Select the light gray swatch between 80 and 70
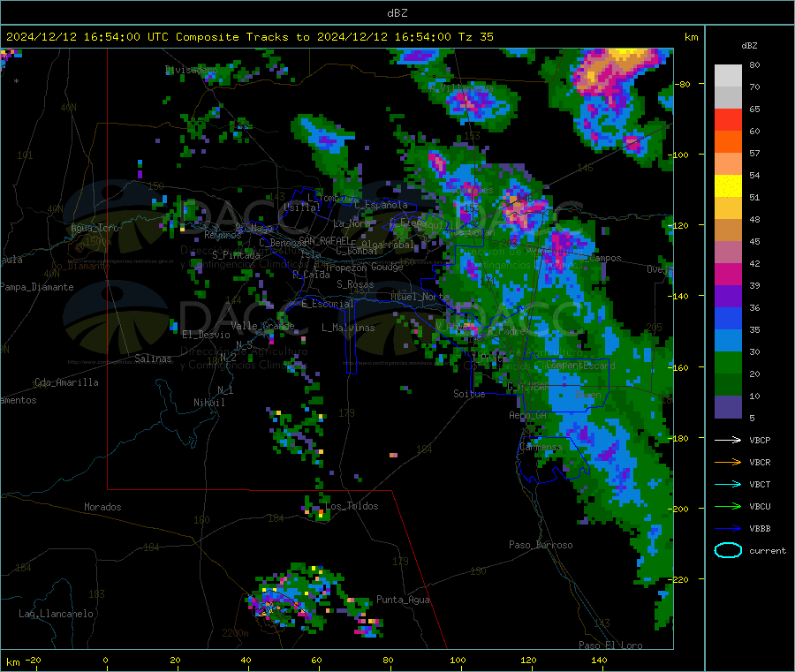795x672 pixels. coord(728,76)
